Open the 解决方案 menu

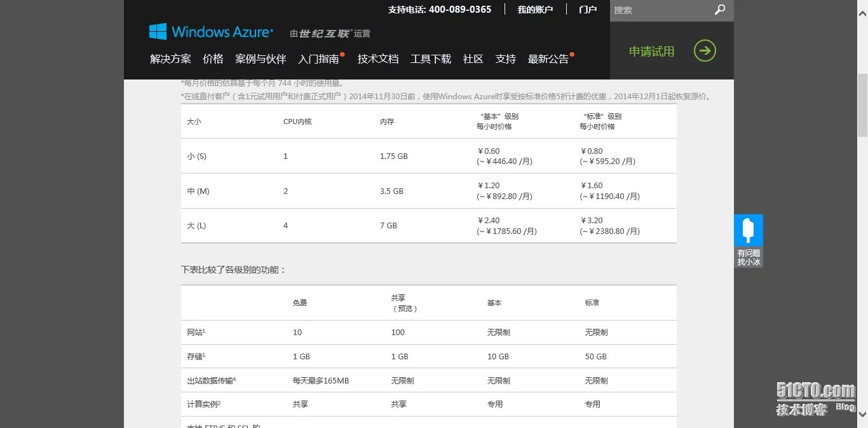coord(170,59)
